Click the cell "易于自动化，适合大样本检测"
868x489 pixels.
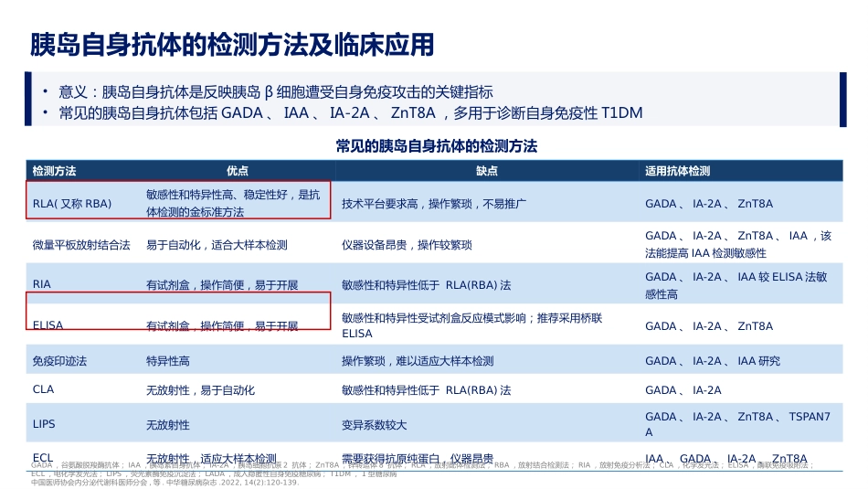(217, 245)
